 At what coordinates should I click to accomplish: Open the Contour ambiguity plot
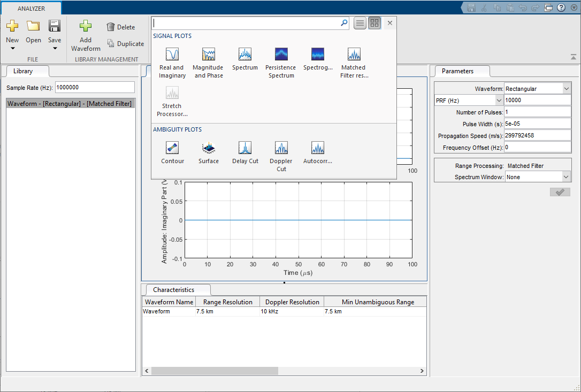[172, 148]
